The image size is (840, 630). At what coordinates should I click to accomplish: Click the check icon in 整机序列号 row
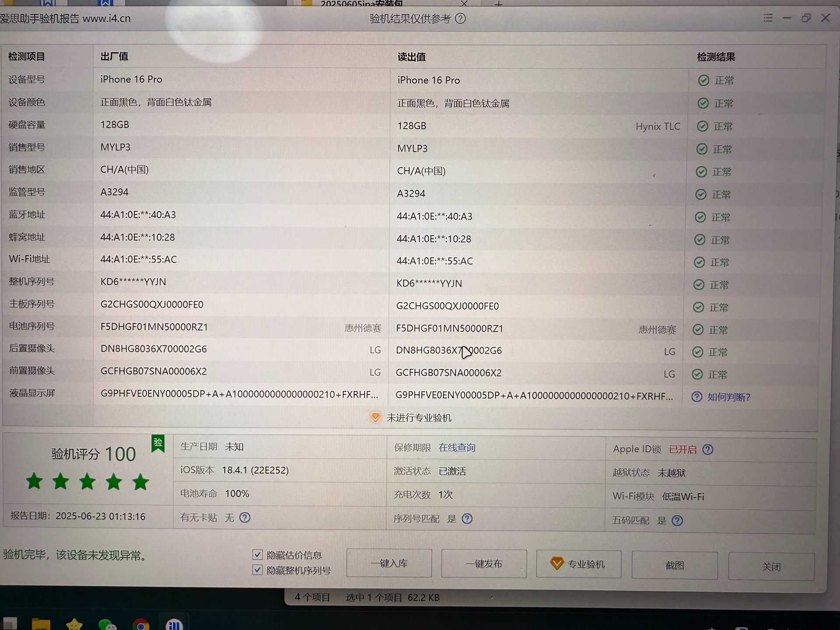(x=699, y=285)
